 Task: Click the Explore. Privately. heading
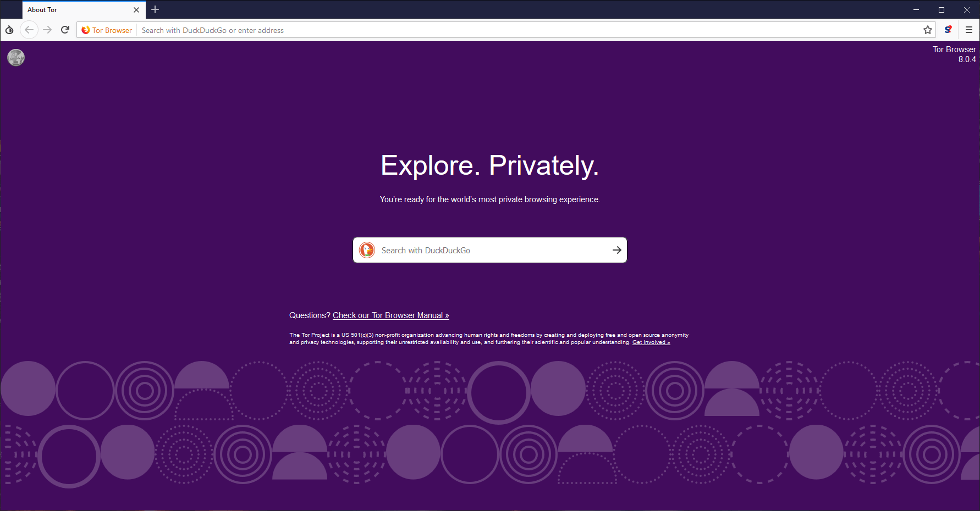click(489, 165)
